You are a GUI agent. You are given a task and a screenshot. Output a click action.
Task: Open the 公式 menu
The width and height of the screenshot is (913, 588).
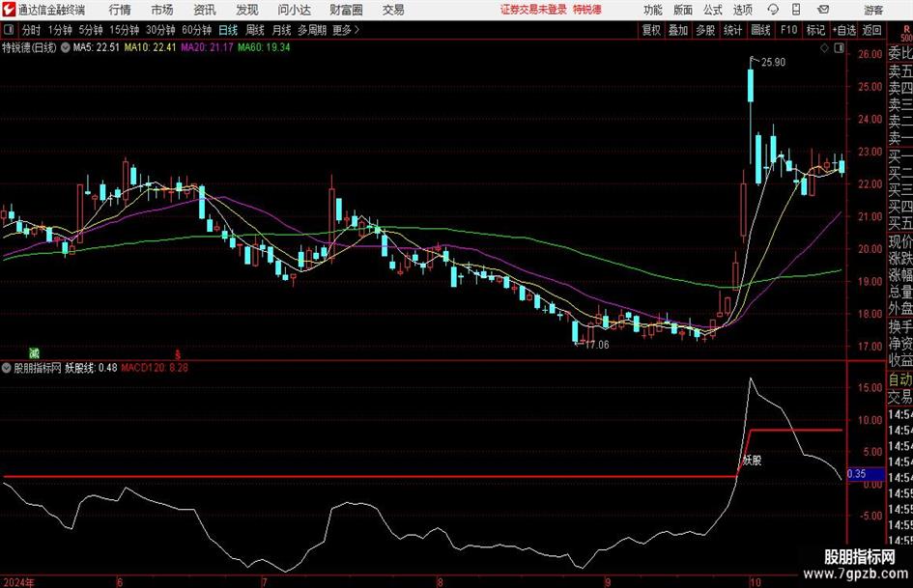[x=713, y=10]
